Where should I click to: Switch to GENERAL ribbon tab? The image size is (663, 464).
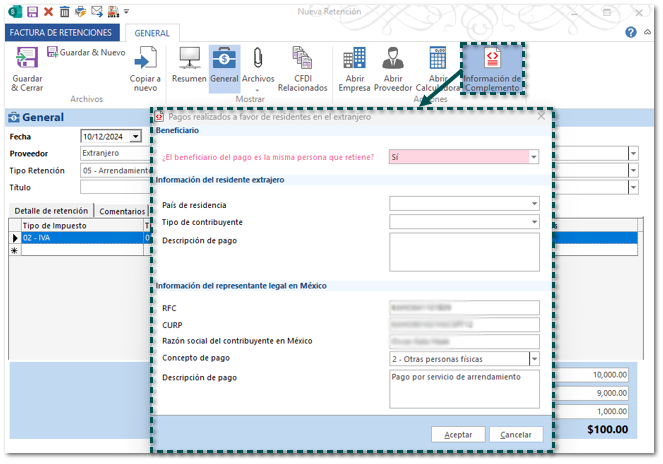[x=152, y=33]
